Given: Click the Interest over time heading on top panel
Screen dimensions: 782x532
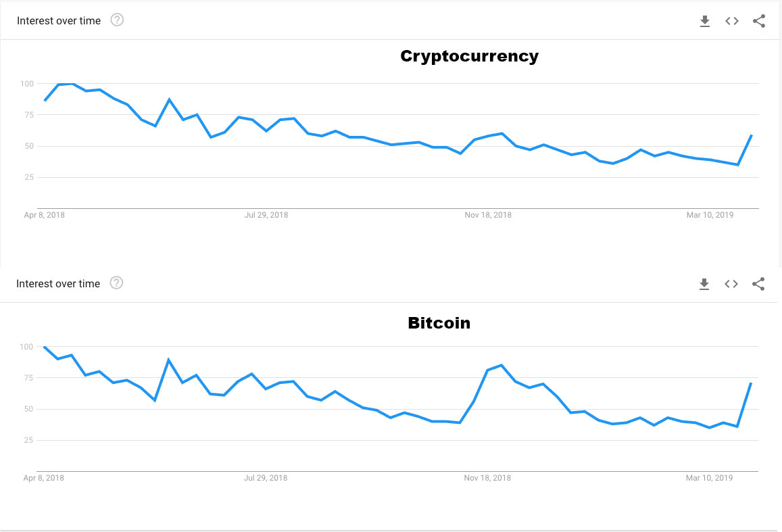Looking at the screenshot, I should click(59, 20).
